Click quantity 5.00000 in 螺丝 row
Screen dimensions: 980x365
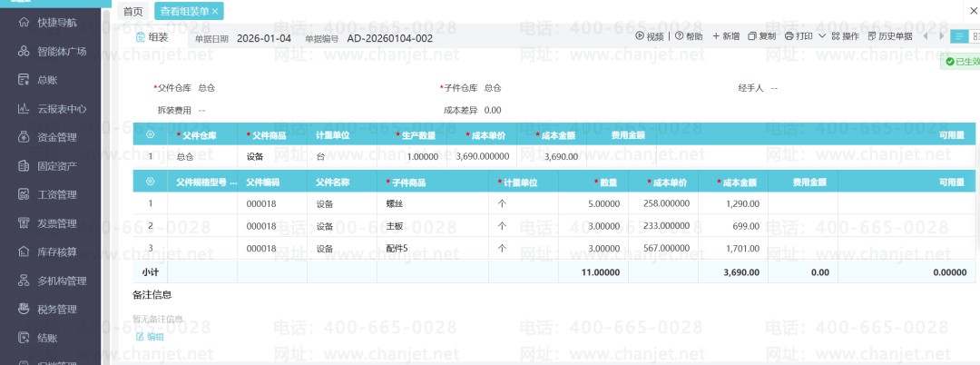593,203
